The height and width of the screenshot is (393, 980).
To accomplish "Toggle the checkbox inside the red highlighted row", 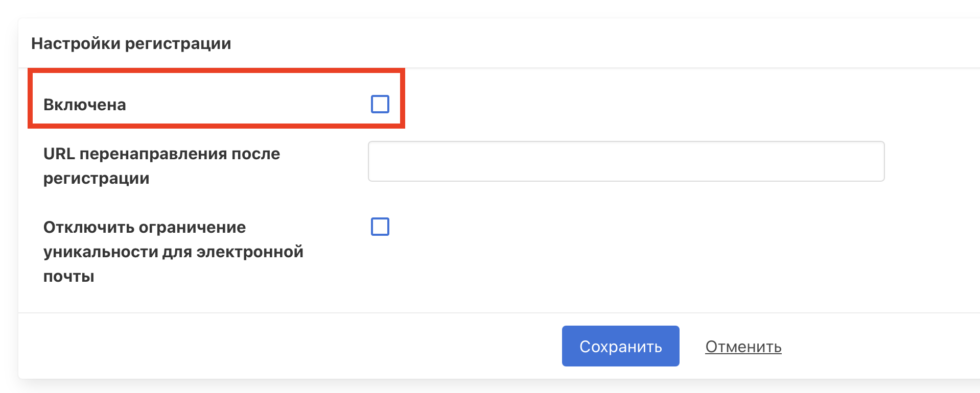I will point(380,104).
